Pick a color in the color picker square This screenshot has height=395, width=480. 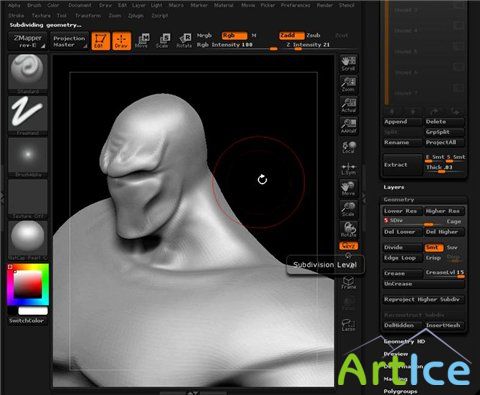click(x=28, y=284)
